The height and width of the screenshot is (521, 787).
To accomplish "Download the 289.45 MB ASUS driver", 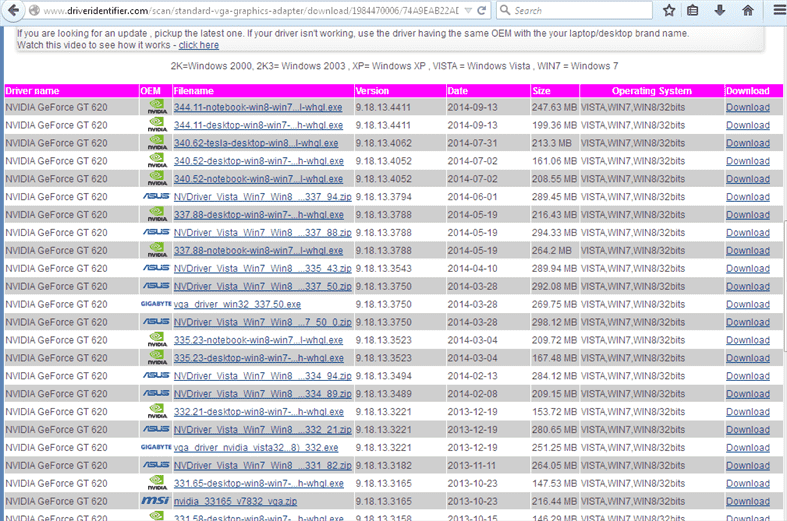I will coord(748,197).
